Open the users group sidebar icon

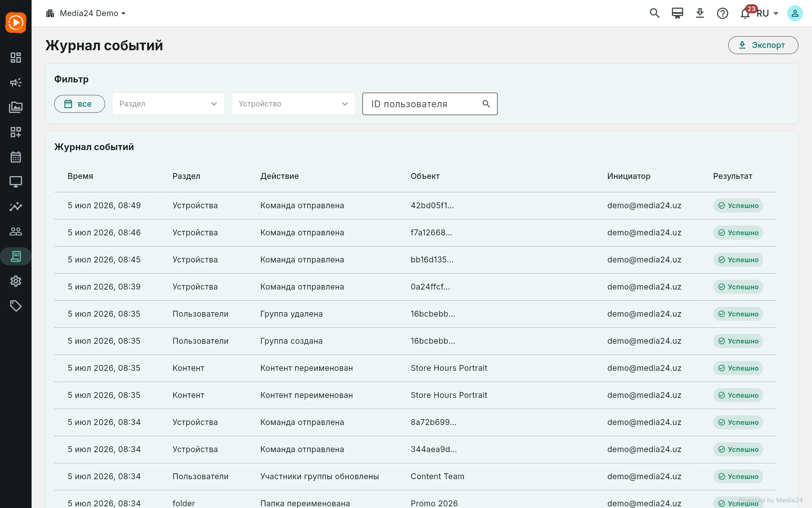pos(16,231)
